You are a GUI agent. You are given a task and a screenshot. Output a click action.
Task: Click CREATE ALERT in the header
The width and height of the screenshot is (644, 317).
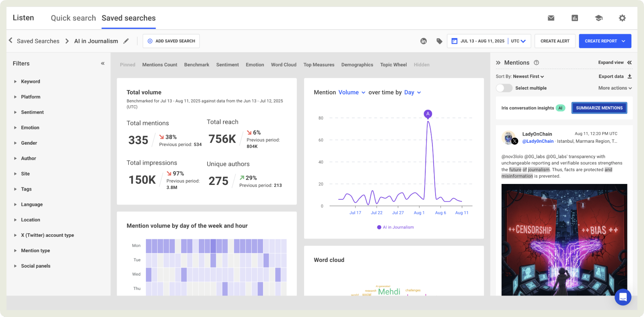(555, 41)
